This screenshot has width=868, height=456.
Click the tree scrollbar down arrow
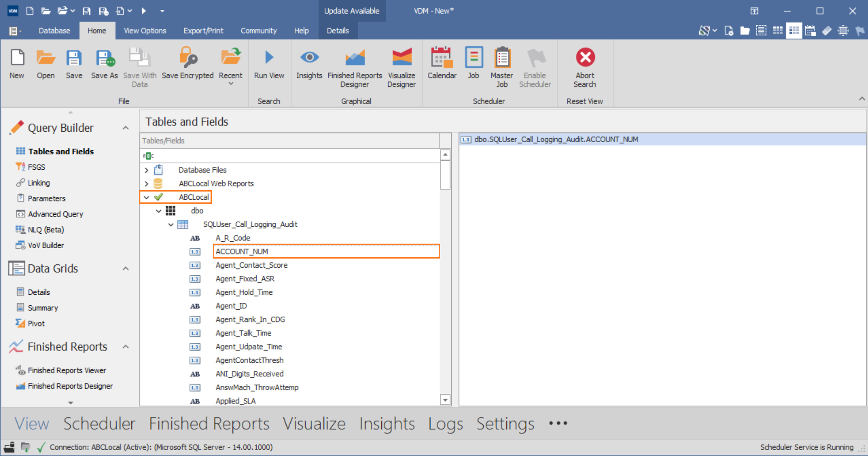tap(445, 400)
